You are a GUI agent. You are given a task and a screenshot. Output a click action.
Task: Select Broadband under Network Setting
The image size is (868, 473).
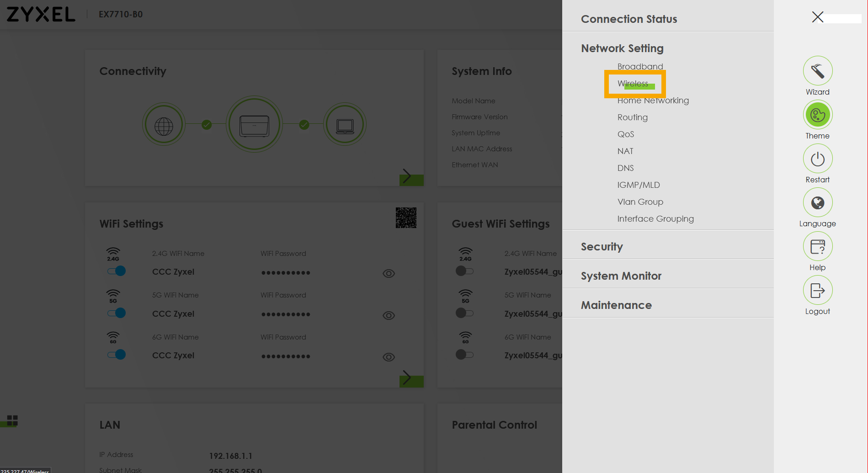640,67
